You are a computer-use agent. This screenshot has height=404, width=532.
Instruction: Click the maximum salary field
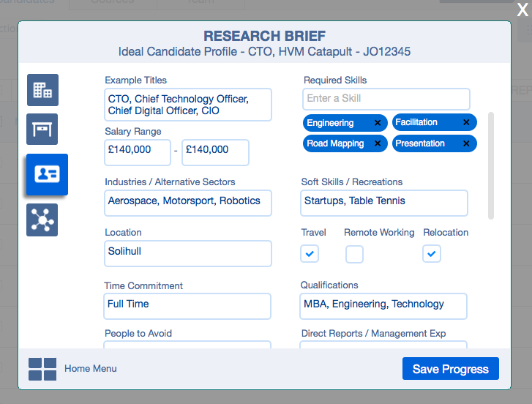[215, 153]
